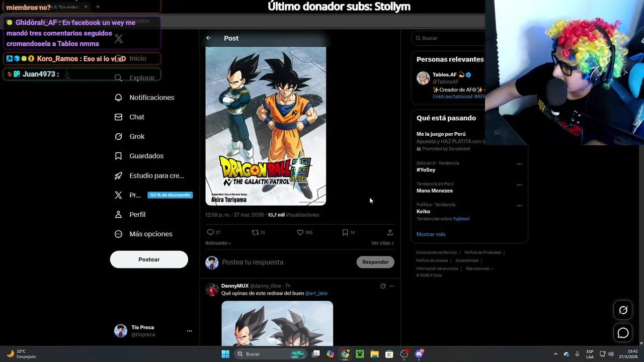
Task: Open the Dragon Ball poster image
Action: 266,126
